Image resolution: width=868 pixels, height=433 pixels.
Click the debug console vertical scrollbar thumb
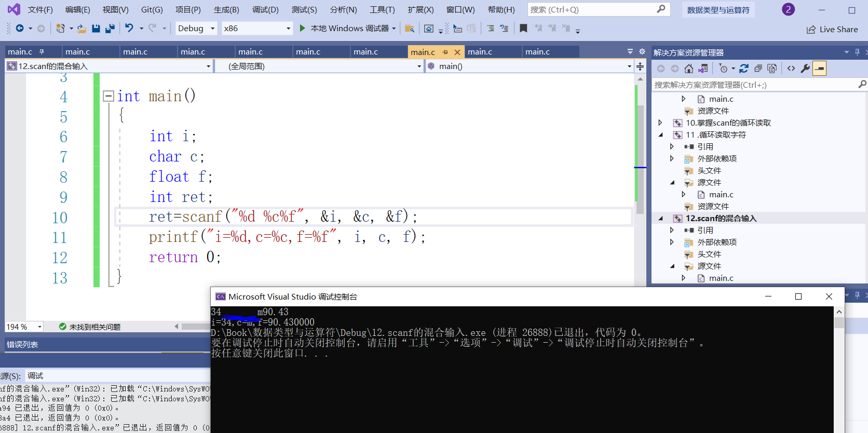(839, 322)
